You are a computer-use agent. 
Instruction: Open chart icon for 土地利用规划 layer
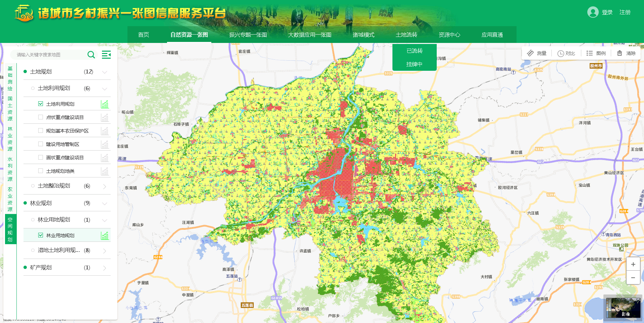click(105, 104)
